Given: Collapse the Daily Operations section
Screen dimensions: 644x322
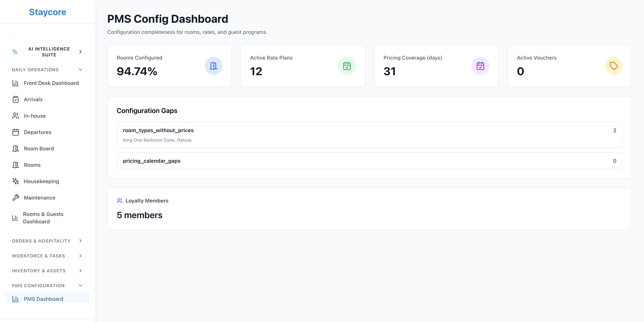Looking at the screenshot, I should click(x=80, y=70).
